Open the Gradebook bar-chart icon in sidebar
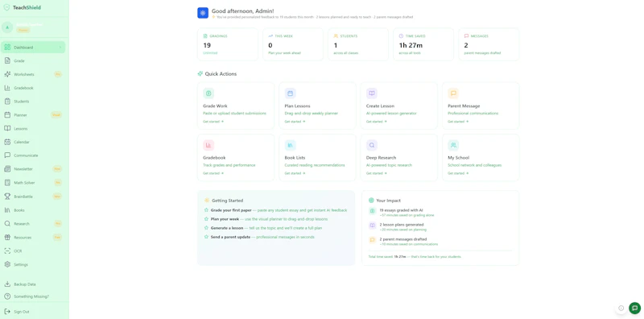644x319 pixels. tap(7, 88)
